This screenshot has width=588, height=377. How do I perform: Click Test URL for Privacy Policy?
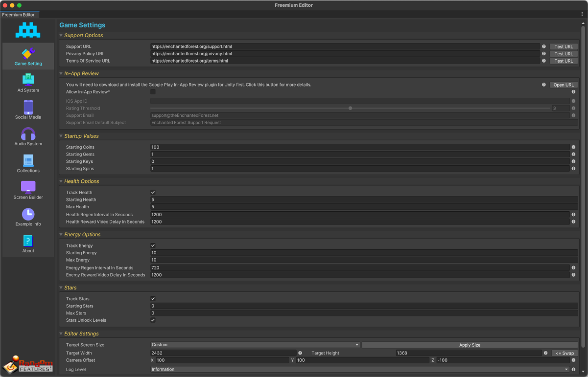(564, 54)
